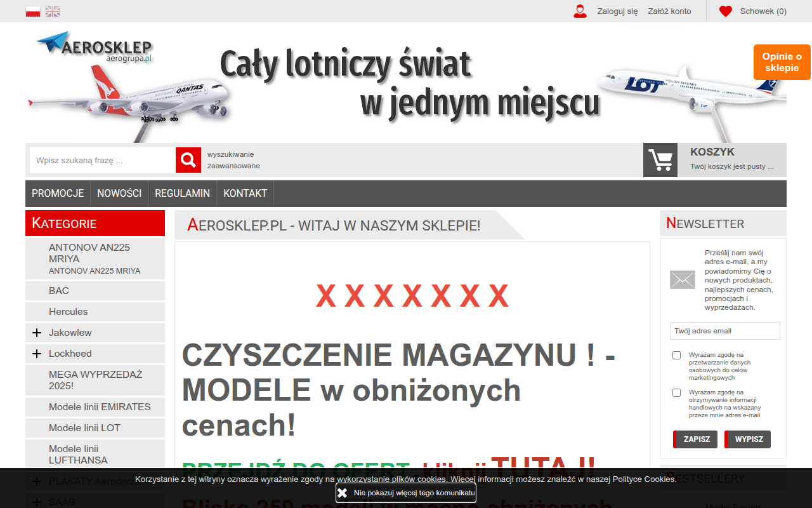Click the Opinie o sklepie button
The height and width of the screenshot is (508, 812).
[782, 62]
